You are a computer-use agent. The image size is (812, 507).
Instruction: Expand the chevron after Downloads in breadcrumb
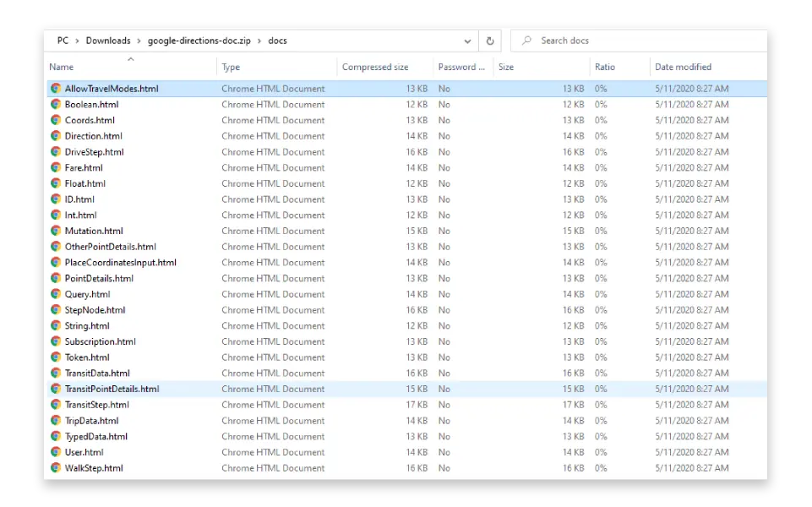pyautogui.click(x=139, y=41)
